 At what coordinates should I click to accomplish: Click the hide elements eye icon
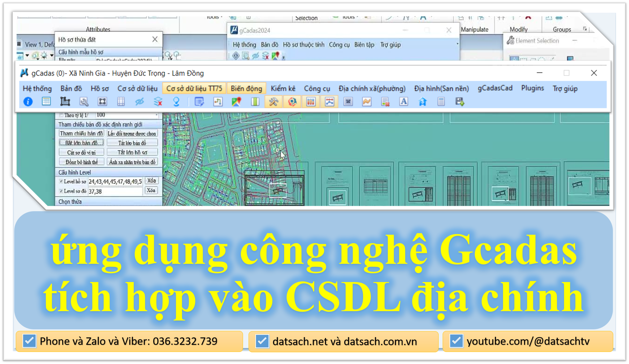click(x=139, y=101)
